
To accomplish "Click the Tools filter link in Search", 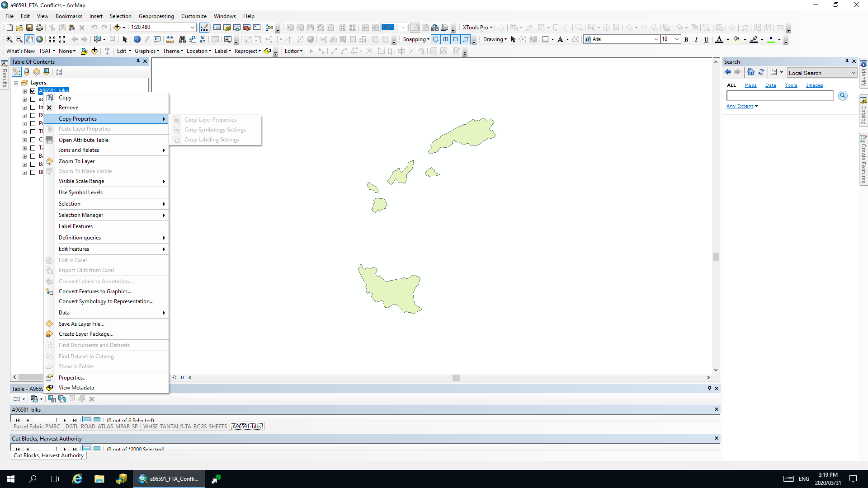I will pyautogui.click(x=791, y=85).
